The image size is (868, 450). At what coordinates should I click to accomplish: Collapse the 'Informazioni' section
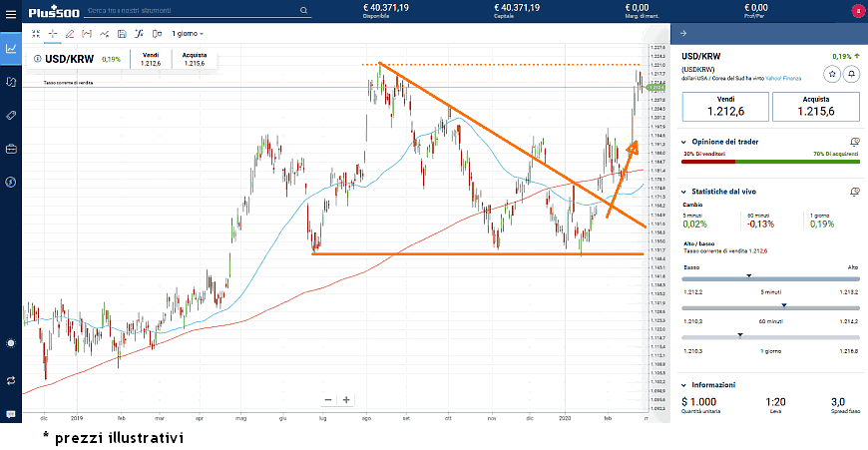pyautogui.click(x=682, y=384)
